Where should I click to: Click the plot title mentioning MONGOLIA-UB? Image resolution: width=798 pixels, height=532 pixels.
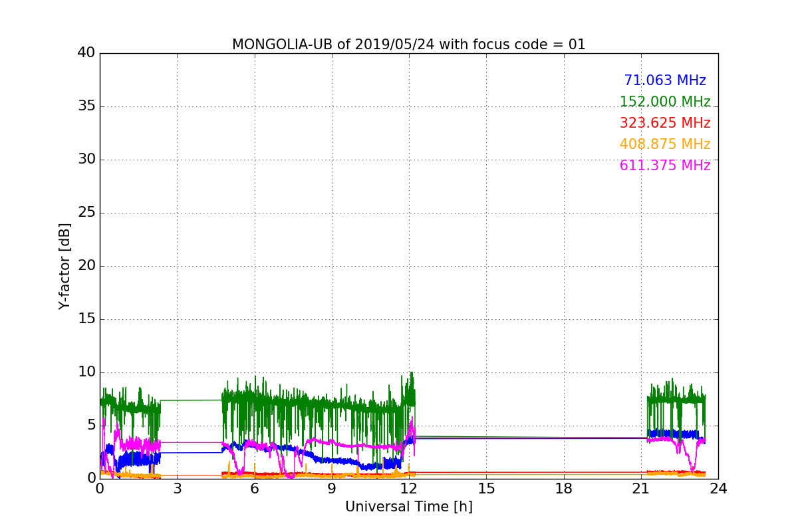pyautogui.click(x=408, y=45)
